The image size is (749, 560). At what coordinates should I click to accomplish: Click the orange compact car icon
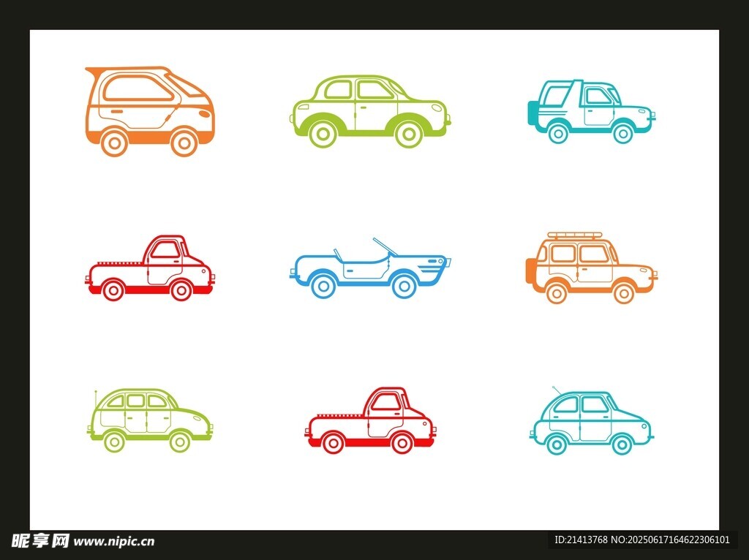point(150,111)
